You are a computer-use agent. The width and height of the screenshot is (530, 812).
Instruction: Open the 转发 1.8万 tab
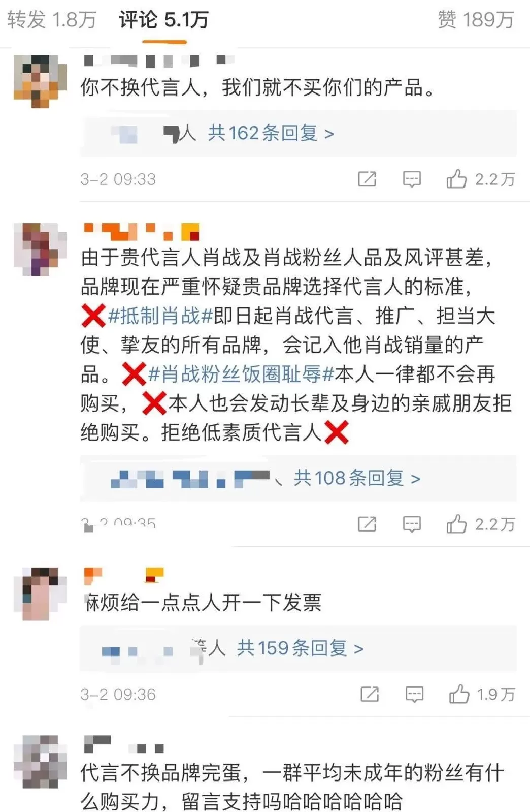52,20
